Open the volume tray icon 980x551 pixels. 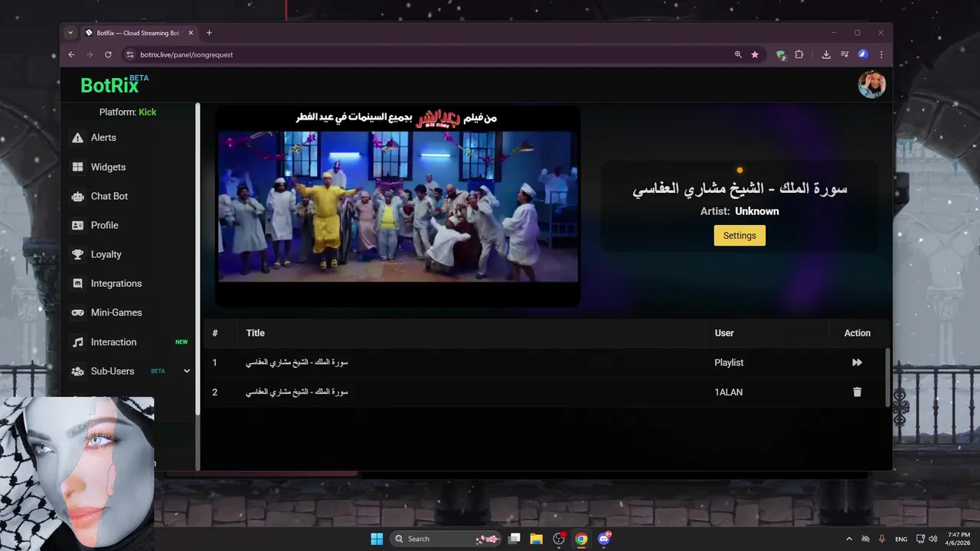(x=933, y=539)
